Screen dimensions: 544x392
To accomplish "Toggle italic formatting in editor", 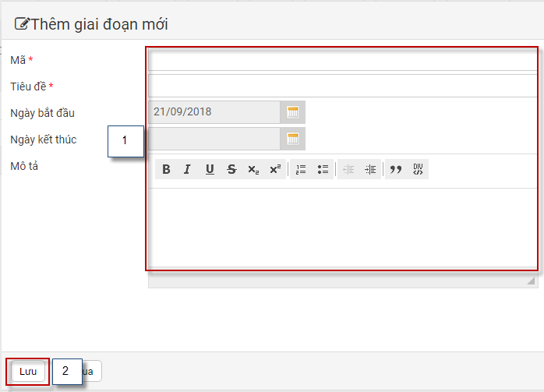I will [x=187, y=169].
